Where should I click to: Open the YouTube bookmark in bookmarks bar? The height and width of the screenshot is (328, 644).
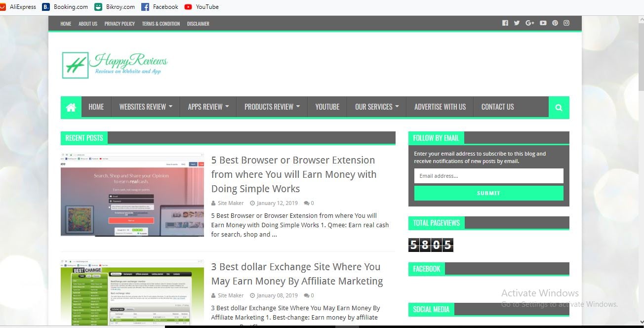click(x=201, y=7)
